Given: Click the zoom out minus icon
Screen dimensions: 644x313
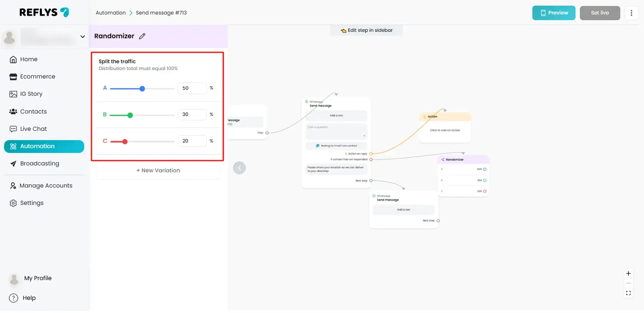Looking at the screenshot, I should pyautogui.click(x=628, y=283).
